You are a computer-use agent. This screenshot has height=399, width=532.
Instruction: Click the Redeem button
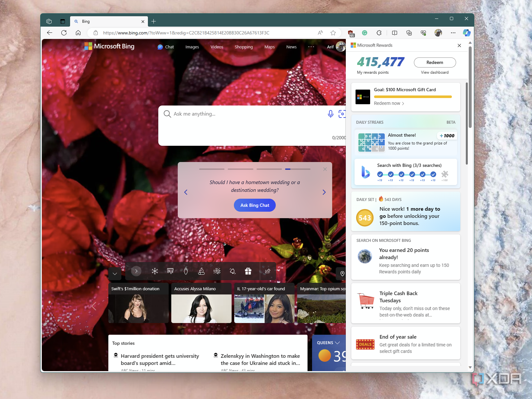(x=435, y=62)
